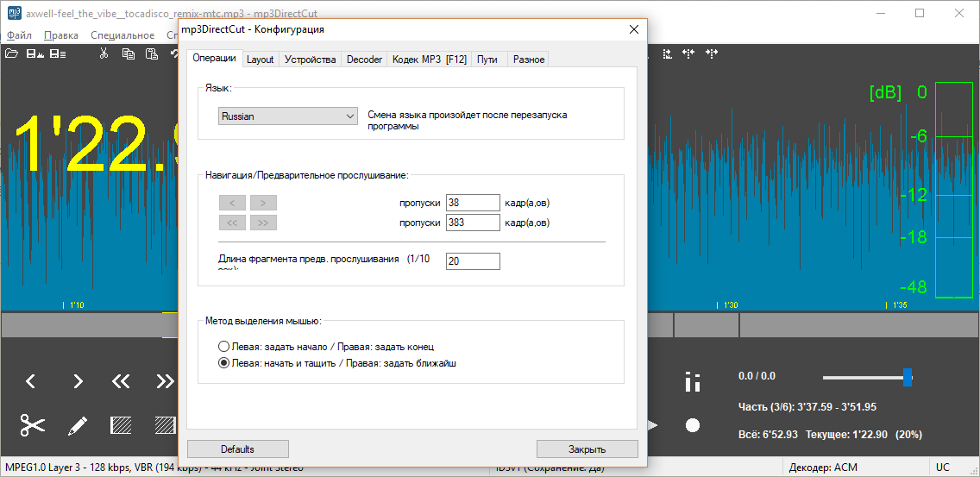Open the Russian language dropdown

point(287,116)
